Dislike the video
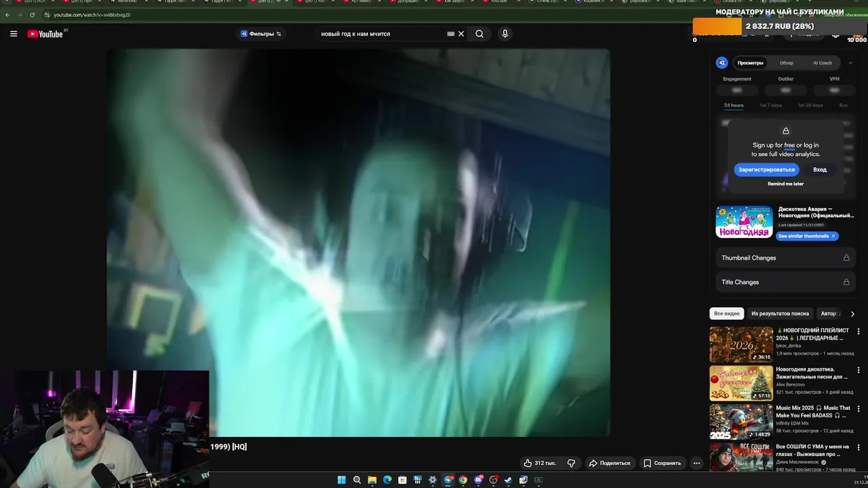The width and height of the screenshot is (868, 488). (x=571, y=463)
